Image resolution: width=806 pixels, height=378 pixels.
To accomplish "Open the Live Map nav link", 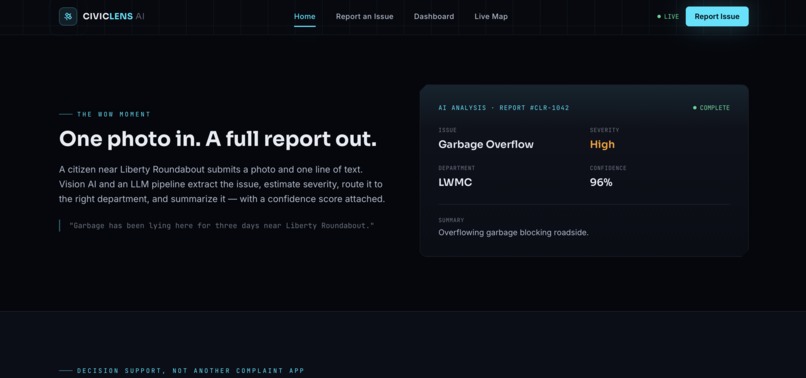I will click(x=491, y=16).
